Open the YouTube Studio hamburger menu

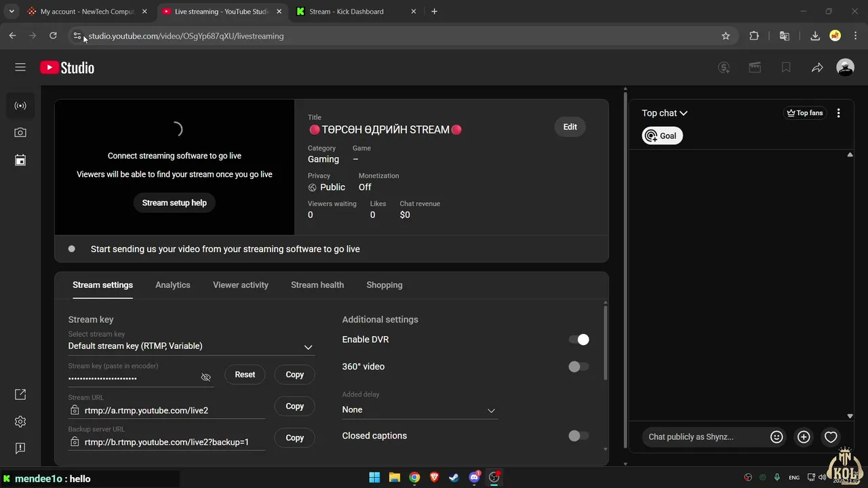[x=20, y=67]
